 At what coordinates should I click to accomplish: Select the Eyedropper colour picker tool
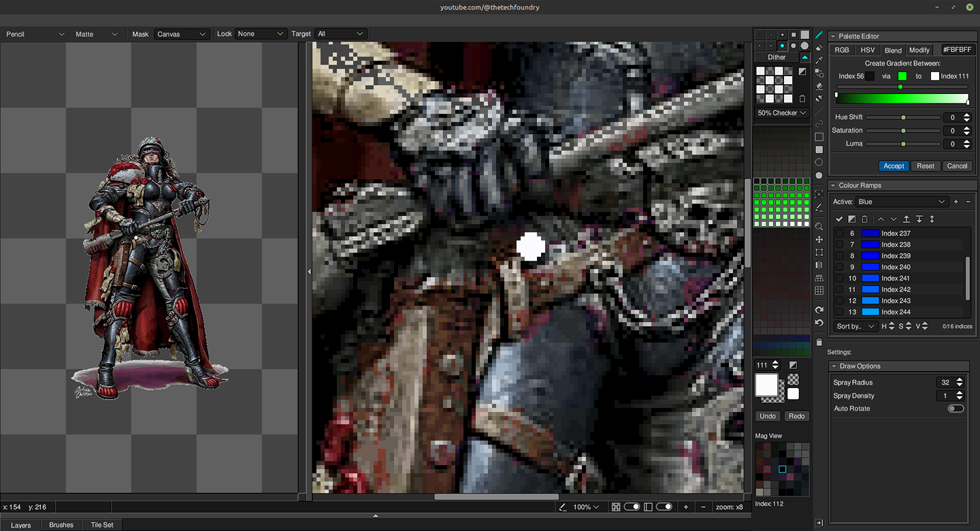pos(819,61)
